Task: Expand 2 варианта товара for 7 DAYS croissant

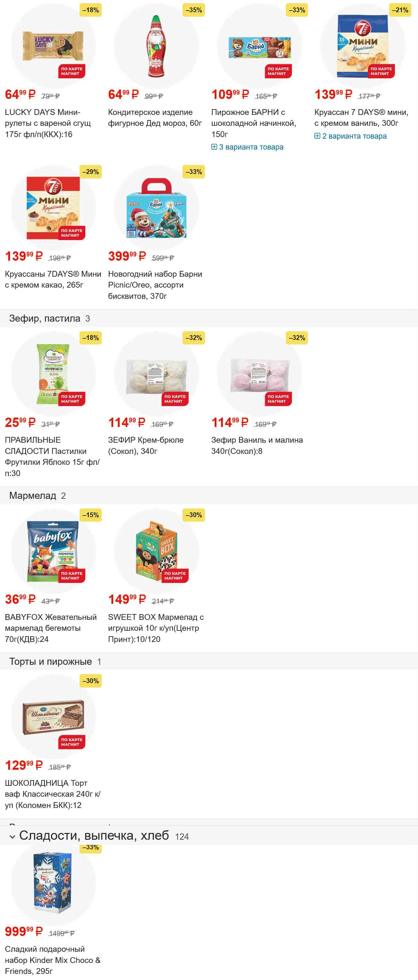Action: coord(350,136)
